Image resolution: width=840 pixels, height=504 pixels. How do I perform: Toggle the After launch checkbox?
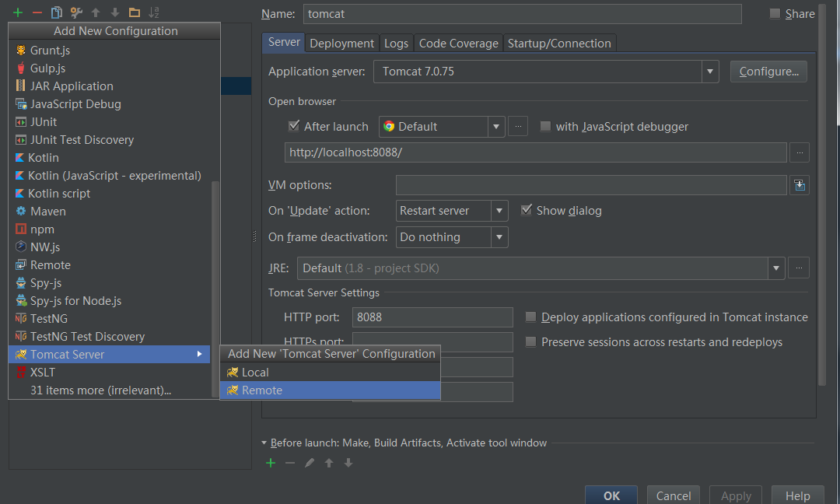[x=293, y=126]
